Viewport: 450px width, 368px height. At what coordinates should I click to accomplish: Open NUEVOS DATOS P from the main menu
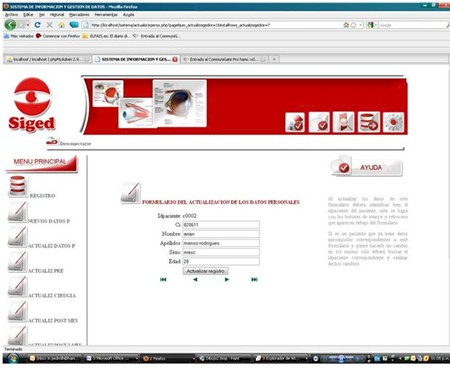[49, 221]
